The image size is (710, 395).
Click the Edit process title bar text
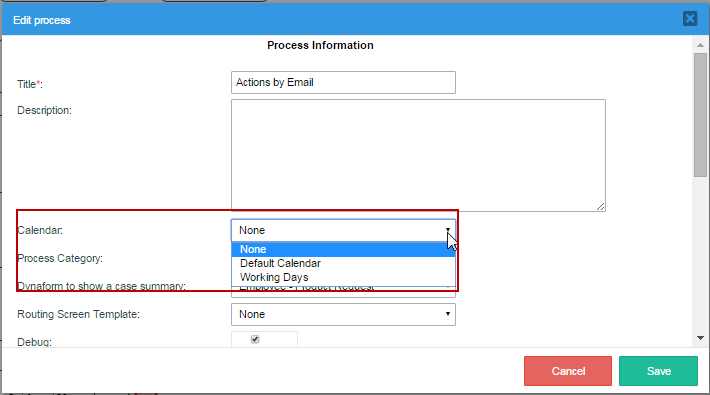click(42, 20)
